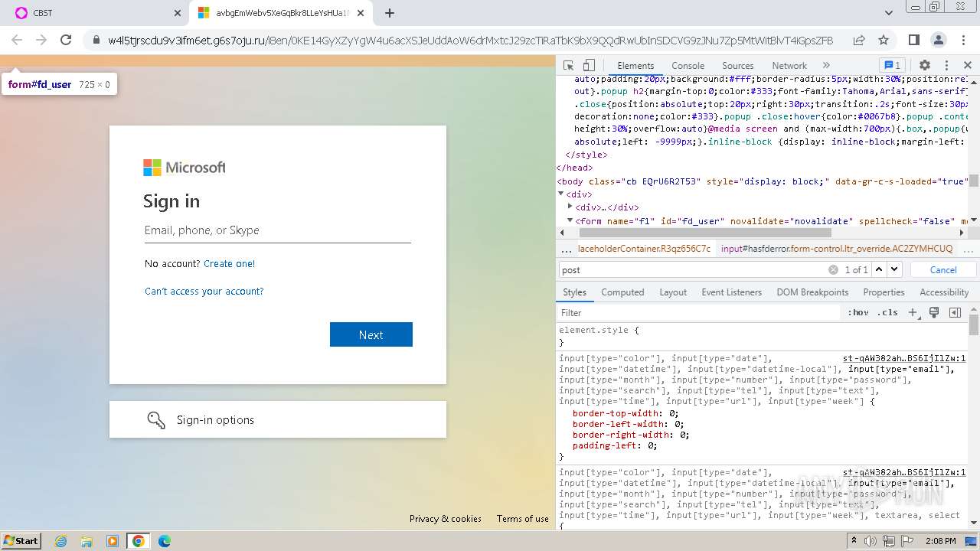This screenshot has height=551, width=980.
Task: Toggle the :hov element state button
Action: [x=858, y=312]
